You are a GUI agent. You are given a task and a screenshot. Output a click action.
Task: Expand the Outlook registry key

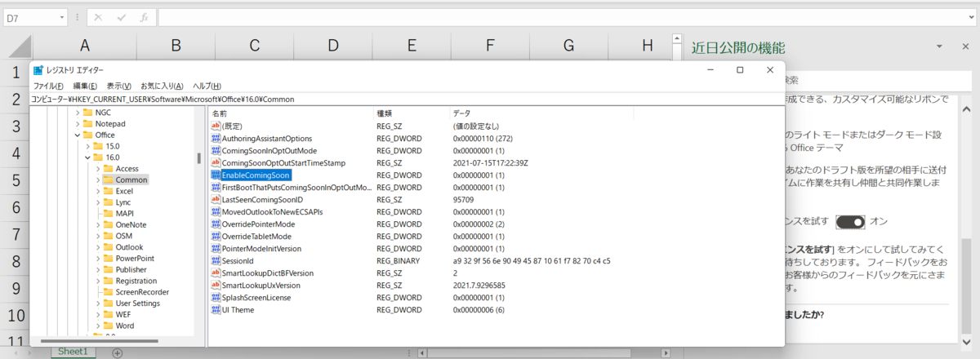coord(97,247)
